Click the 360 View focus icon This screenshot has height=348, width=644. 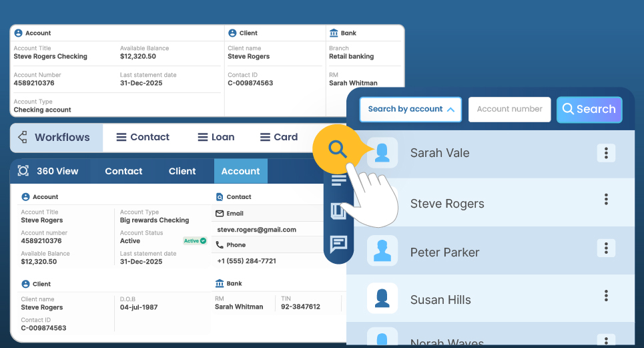[x=23, y=170]
